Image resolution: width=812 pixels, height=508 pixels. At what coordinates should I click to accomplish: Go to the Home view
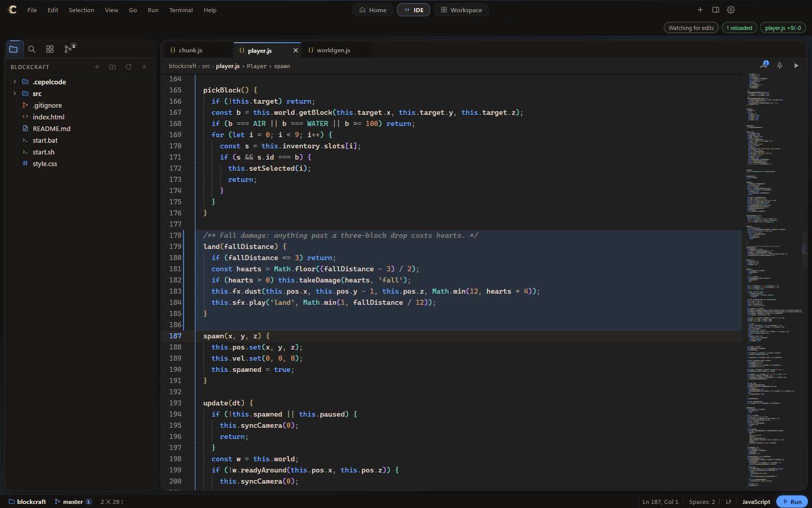click(373, 10)
